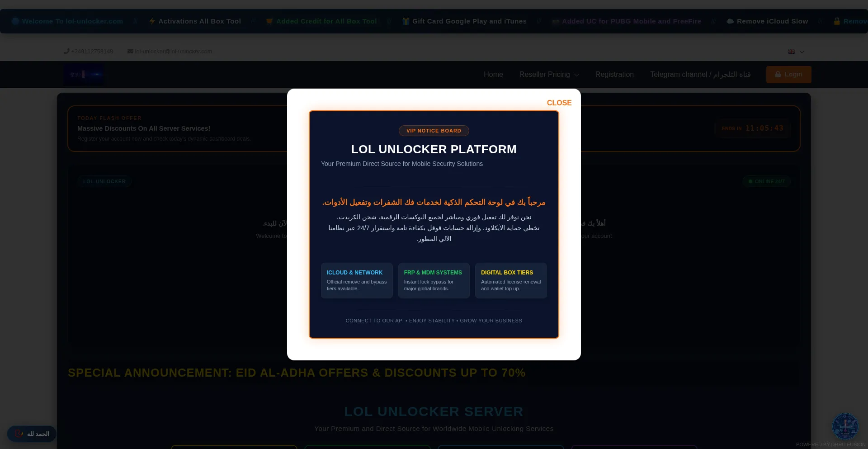Click Remove iCloud Slow ticker item

click(x=772, y=21)
